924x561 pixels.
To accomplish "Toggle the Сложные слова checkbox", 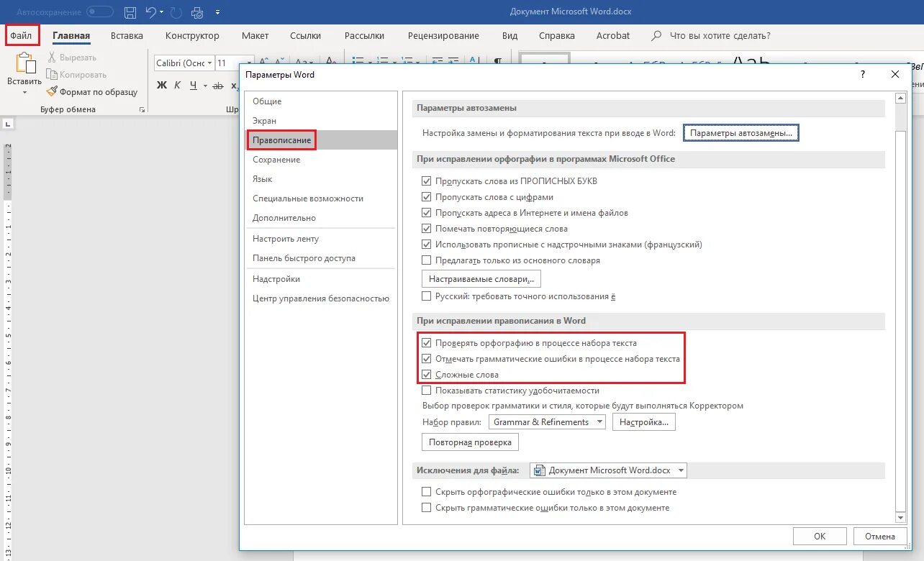I will tap(427, 375).
